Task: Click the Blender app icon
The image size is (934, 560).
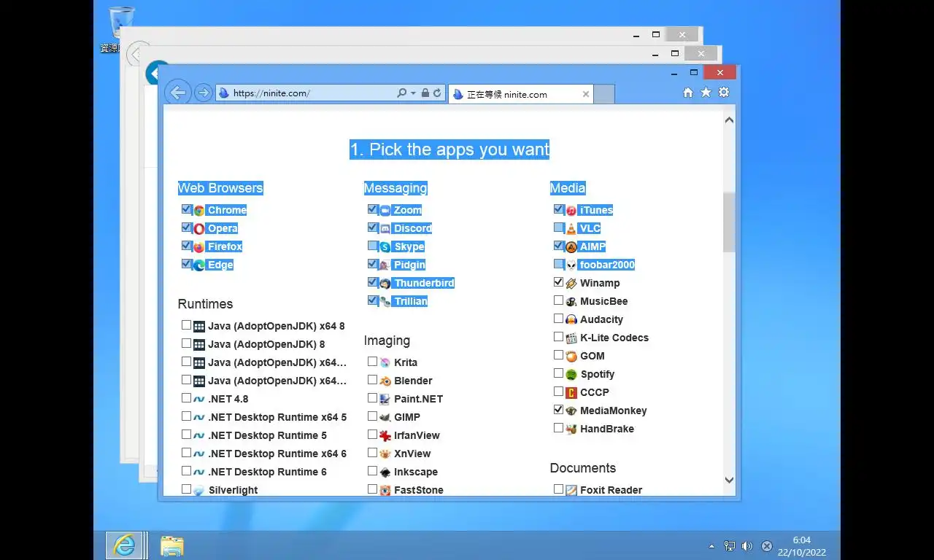Action: click(385, 381)
